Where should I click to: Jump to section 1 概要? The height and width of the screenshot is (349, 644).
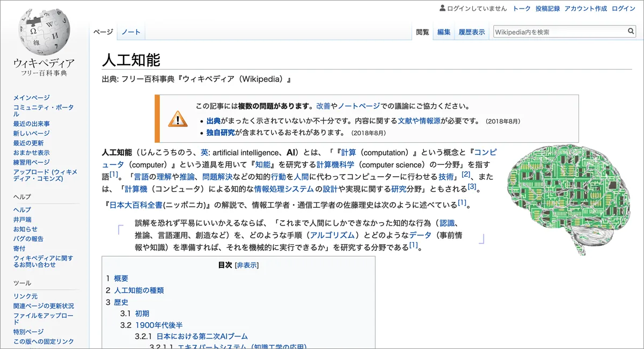pyautogui.click(x=121, y=278)
